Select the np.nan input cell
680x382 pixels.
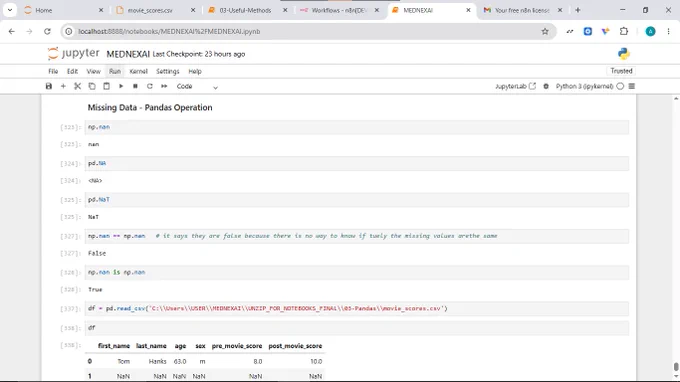tap(356, 127)
